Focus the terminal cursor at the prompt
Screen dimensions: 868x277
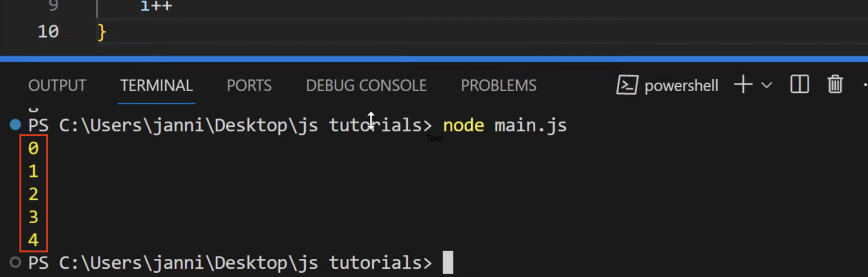[448, 263]
